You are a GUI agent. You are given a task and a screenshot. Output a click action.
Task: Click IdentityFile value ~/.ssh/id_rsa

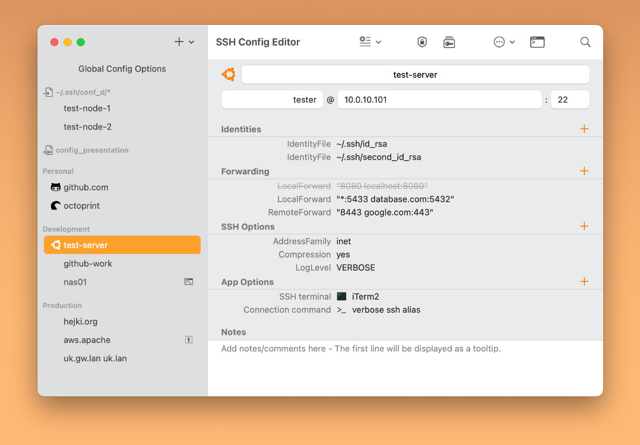(x=362, y=144)
